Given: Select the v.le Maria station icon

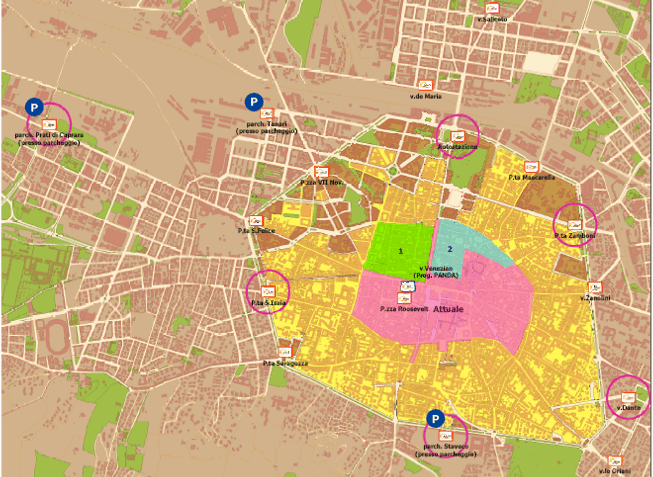Looking at the screenshot, I should pos(425,85).
